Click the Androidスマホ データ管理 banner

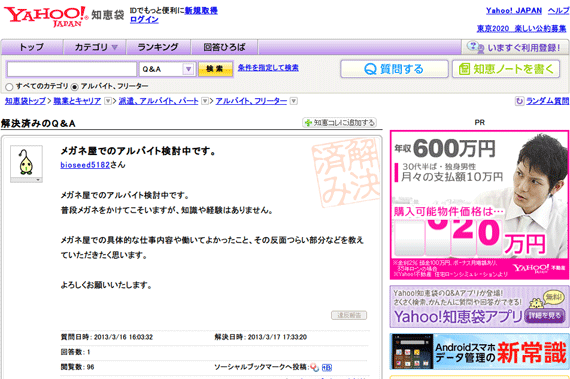pyautogui.click(x=479, y=352)
